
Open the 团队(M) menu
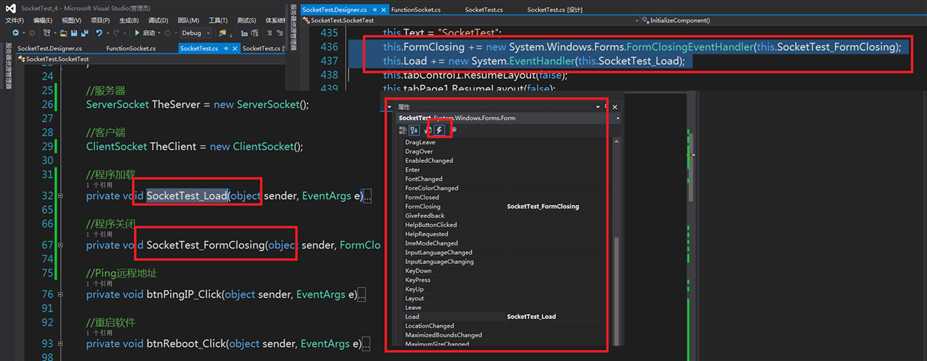pos(189,21)
